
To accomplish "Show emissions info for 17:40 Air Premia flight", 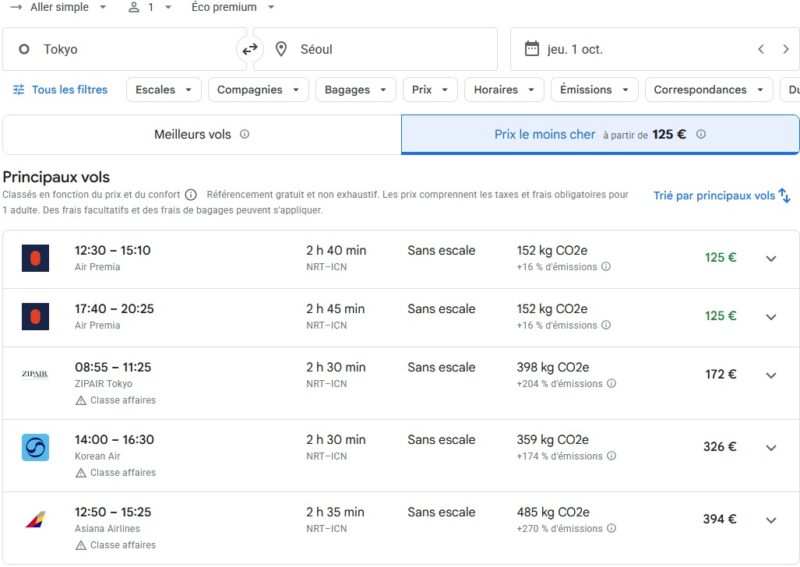I will 606,325.
